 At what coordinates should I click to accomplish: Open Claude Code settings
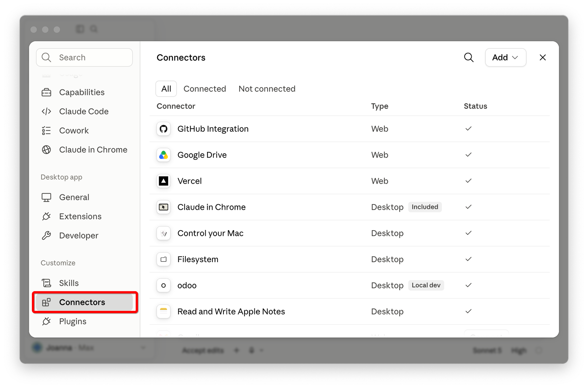click(x=84, y=111)
